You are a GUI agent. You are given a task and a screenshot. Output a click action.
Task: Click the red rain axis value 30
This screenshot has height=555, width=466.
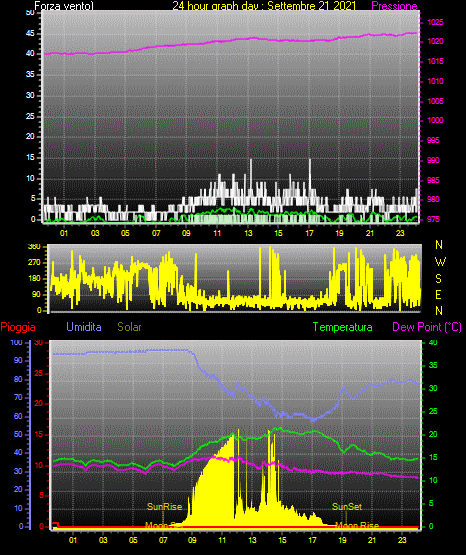39,343
